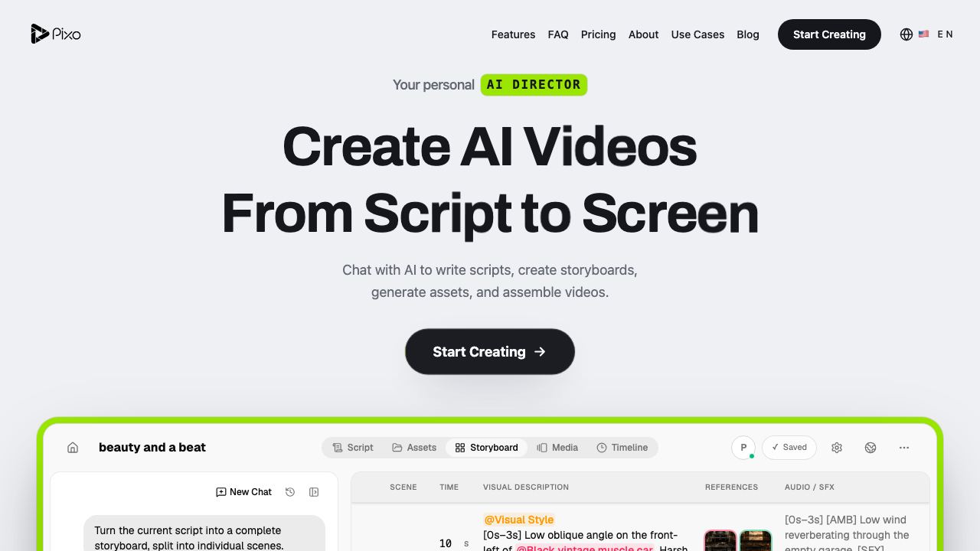This screenshot has width=980, height=551.
Task: Select the EN language label
Action: coord(945,34)
